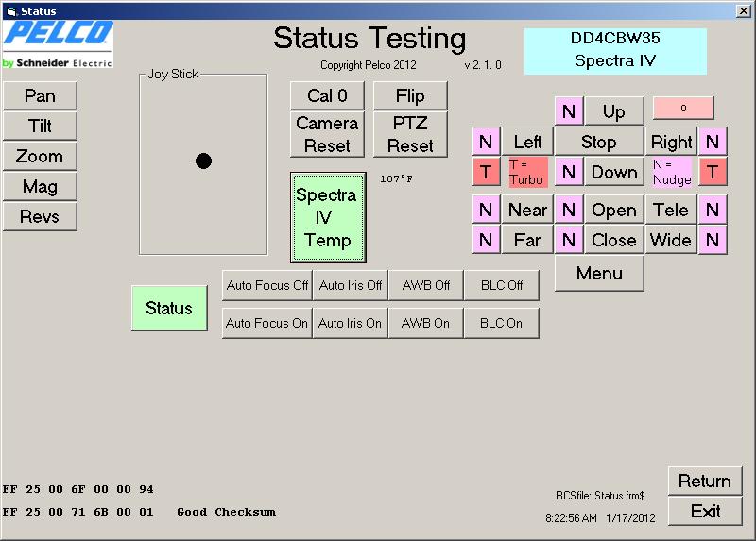The image size is (756, 541).
Task: Switch AWB On
Action: pyautogui.click(x=426, y=323)
